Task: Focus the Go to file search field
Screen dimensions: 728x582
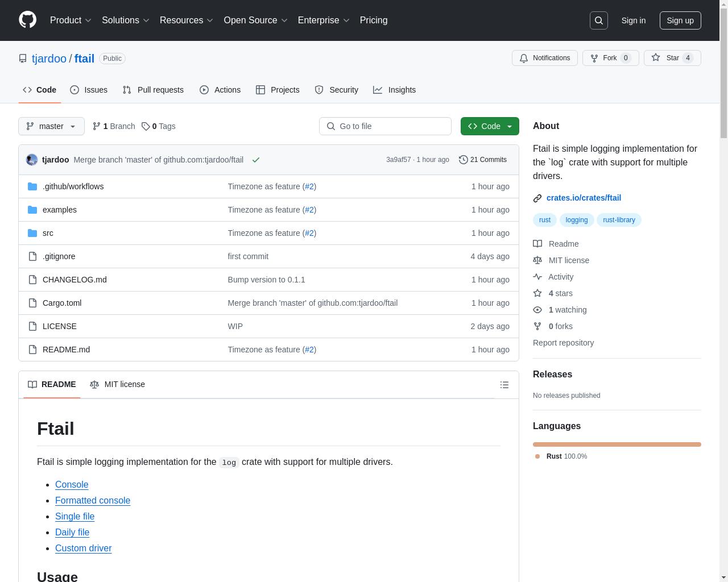Action: [x=385, y=126]
